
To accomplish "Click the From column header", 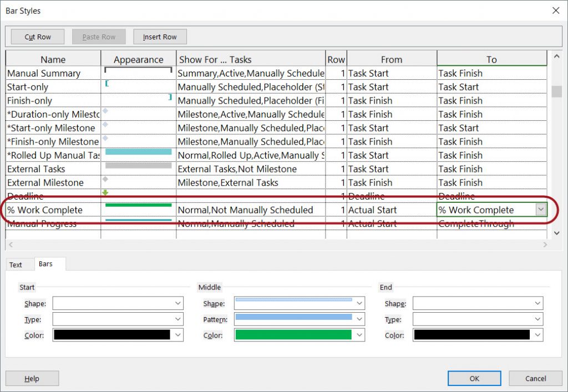I will (x=392, y=59).
